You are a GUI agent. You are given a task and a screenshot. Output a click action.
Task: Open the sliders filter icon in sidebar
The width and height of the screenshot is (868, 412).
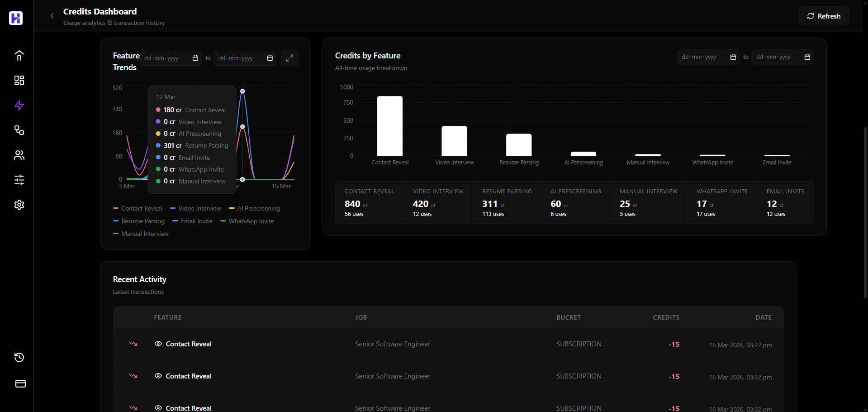(x=19, y=180)
